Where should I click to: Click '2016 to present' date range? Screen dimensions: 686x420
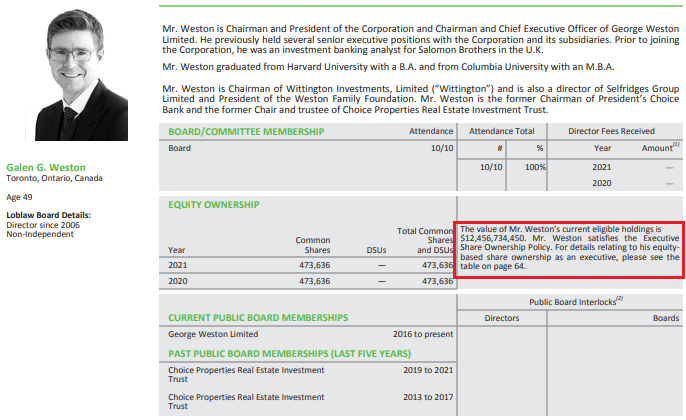[x=423, y=334]
